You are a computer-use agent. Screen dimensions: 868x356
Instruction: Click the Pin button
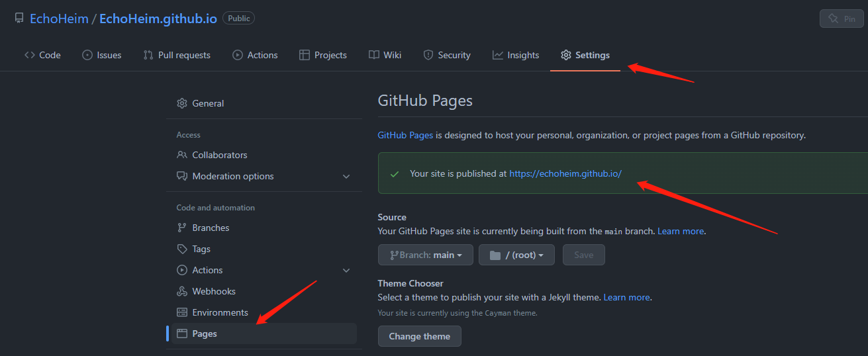842,19
